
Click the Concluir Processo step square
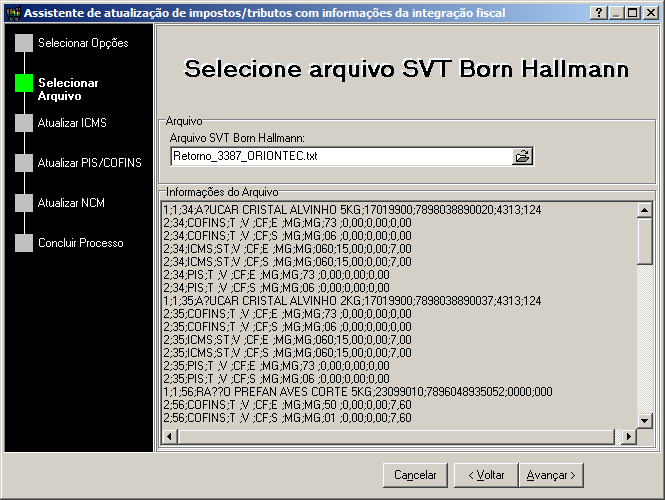pos(24,243)
